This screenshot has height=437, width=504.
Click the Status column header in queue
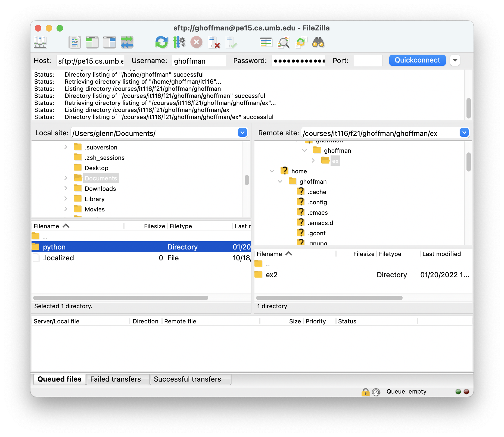[x=377, y=321]
